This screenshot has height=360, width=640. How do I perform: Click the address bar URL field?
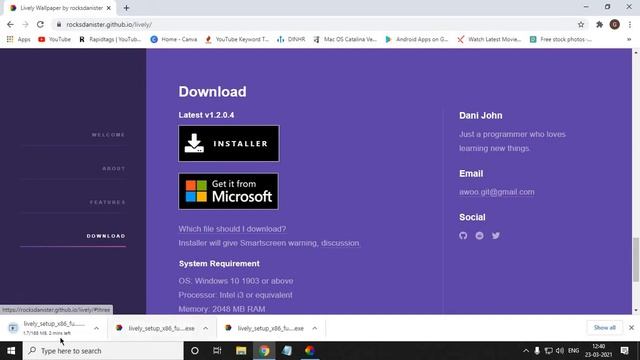(x=318, y=24)
